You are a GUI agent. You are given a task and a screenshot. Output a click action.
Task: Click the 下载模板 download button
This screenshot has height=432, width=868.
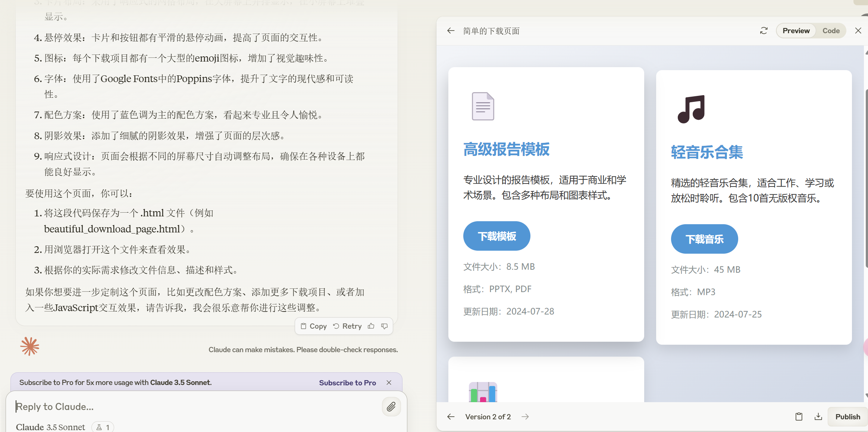pyautogui.click(x=496, y=236)
